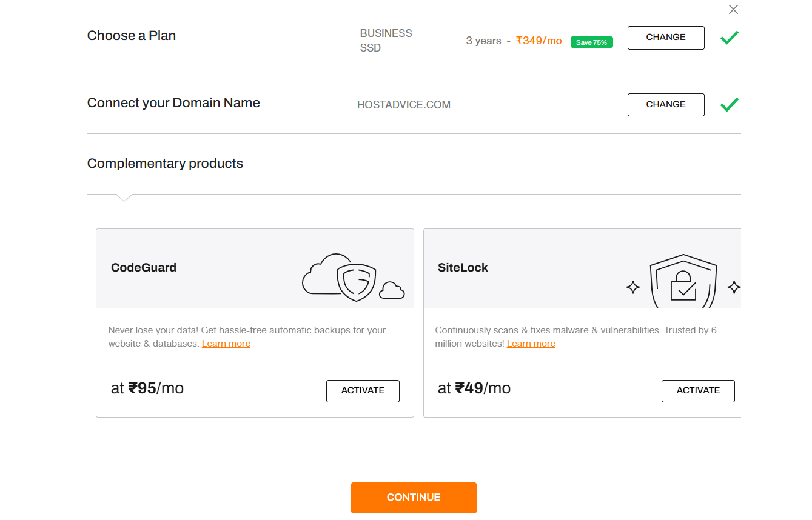
Task: Click the HOSTADVICE.COM domain text
Action: point(404,105)
